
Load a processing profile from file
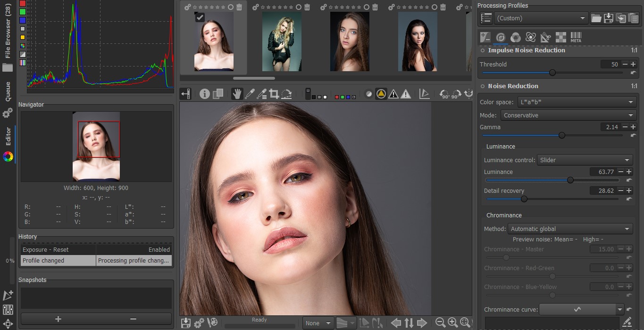point(596,18)
